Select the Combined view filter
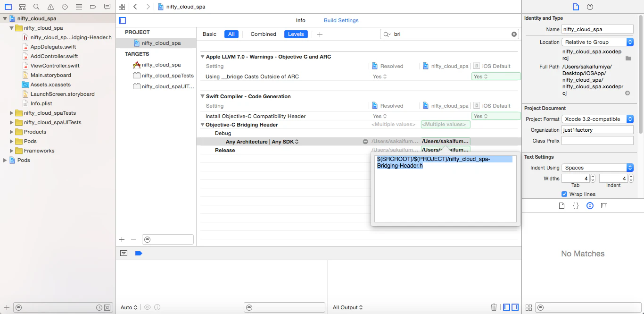The image size is (644, 314). (263, 34)
